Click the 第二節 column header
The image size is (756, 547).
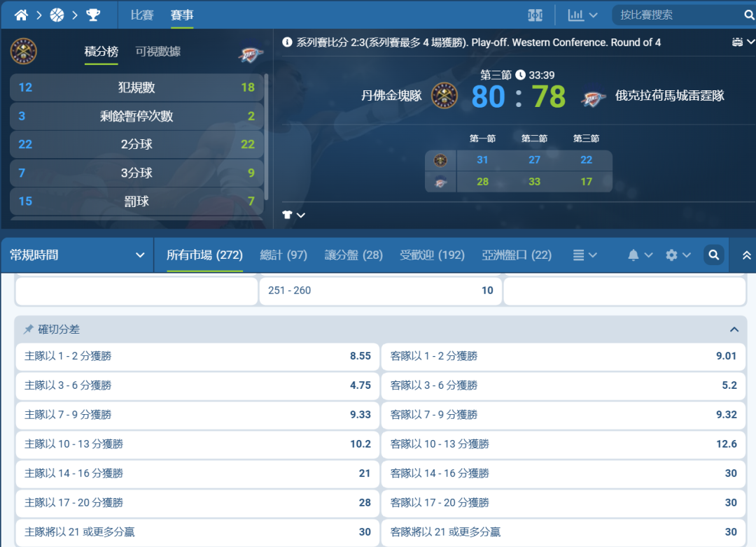pyautogui.click(x=534, y=138)
